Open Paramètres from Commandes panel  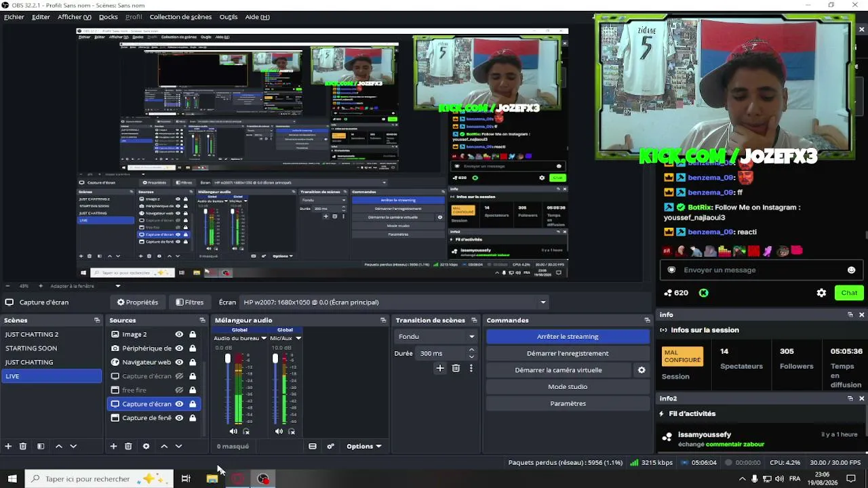point(568,403)
